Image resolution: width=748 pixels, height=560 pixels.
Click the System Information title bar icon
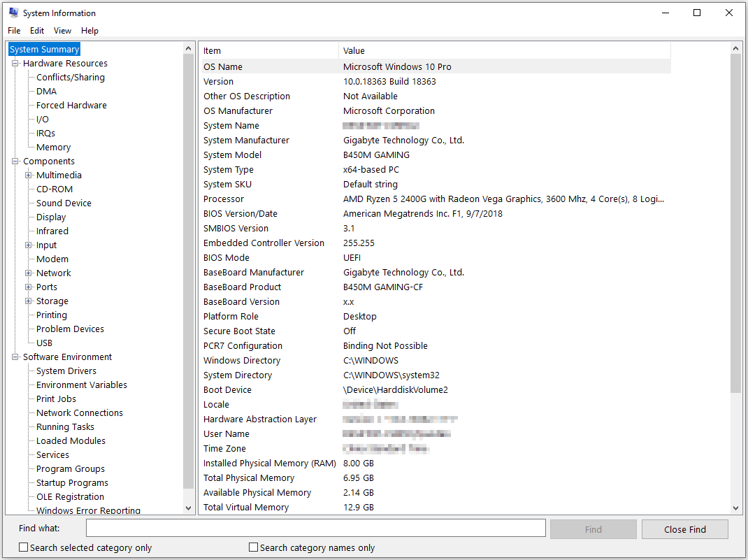click(x=13, y=13)
